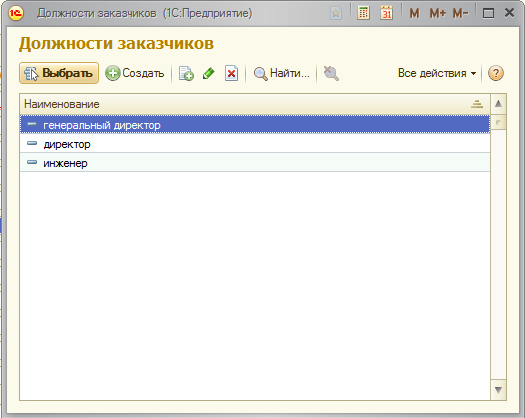
Task: Click the favorites star icon in title bar
Action: [x=336, y=13]
